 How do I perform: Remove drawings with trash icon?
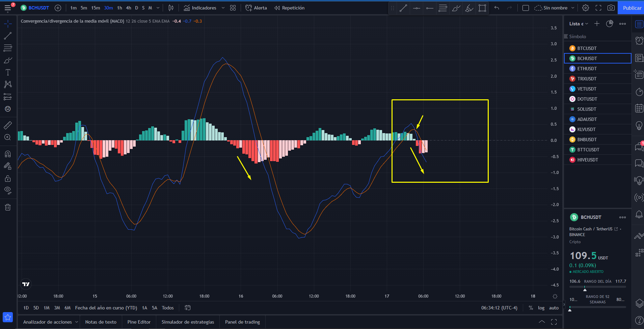[x=8, y=207]
